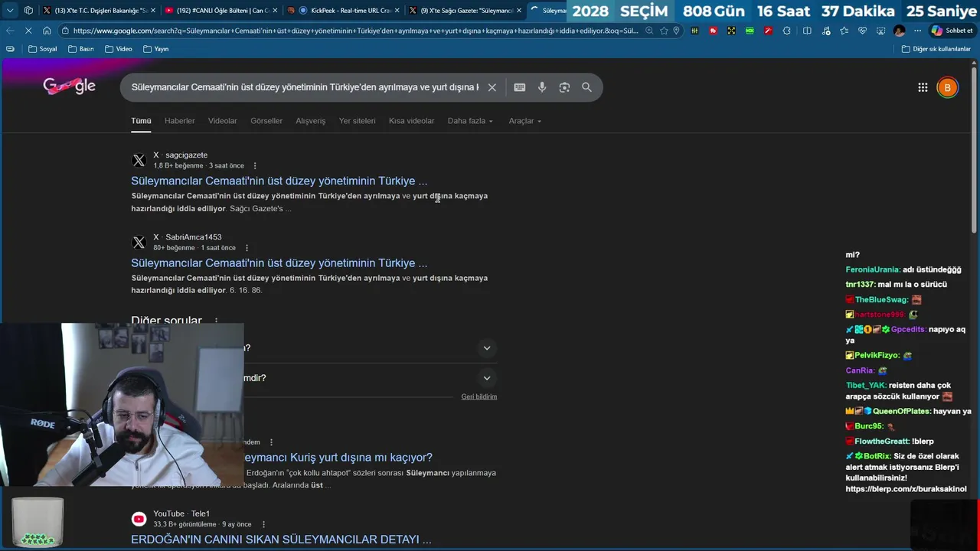Go to Google homepage via logo
The width and height of the screenshot is (980, 551).
pyautogui.click(x=69, y=86)
